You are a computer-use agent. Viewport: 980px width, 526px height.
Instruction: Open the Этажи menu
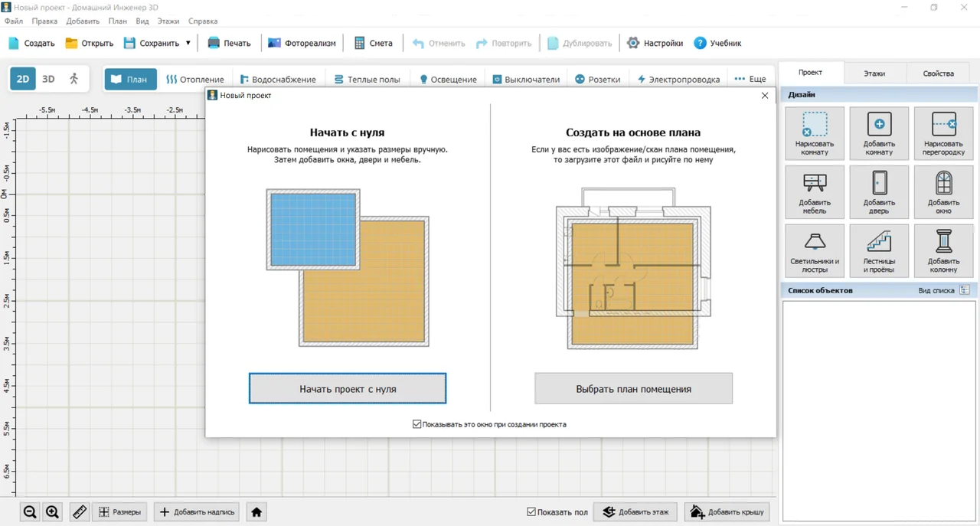(x=168, y=21)
